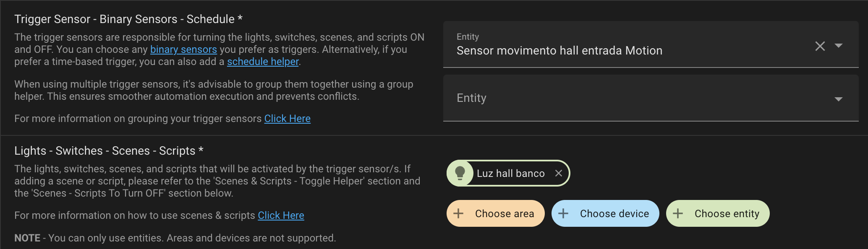The width and height of the screenshot is (868, 249).
Task: Expand the empty second Entity dropdown
Action: tap(839, 99)
